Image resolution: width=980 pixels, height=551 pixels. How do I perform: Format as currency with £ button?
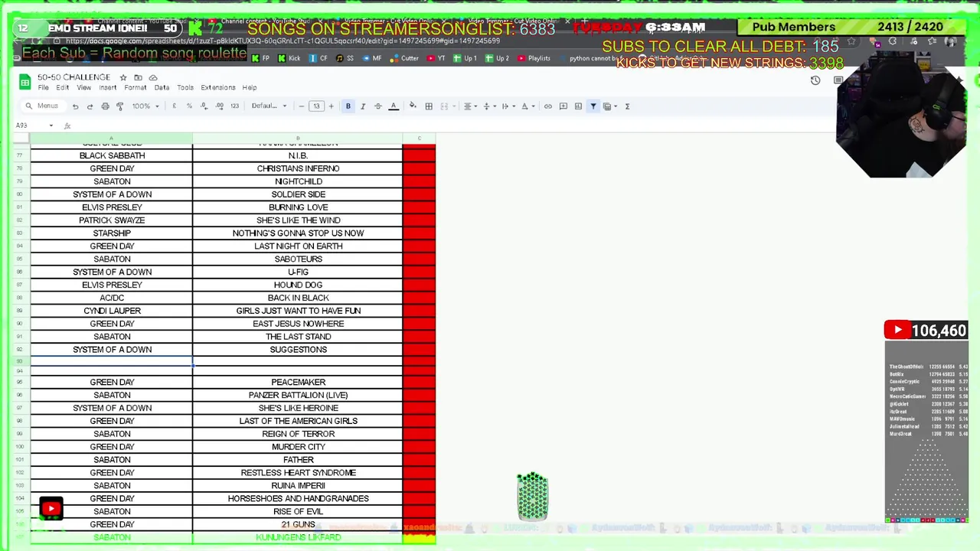[x=174, y=106]
